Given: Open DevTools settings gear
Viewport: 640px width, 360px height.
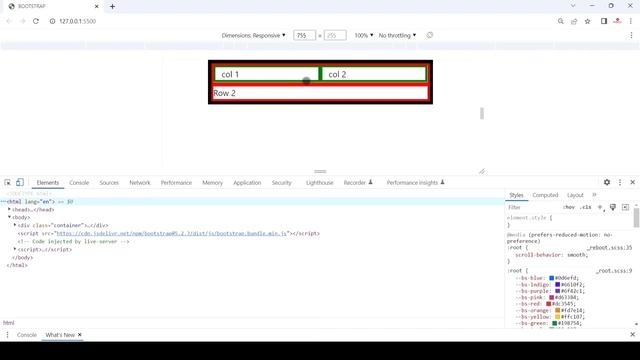Looking at the screenshot, I should pyautogui.click(x=607, y=182).
